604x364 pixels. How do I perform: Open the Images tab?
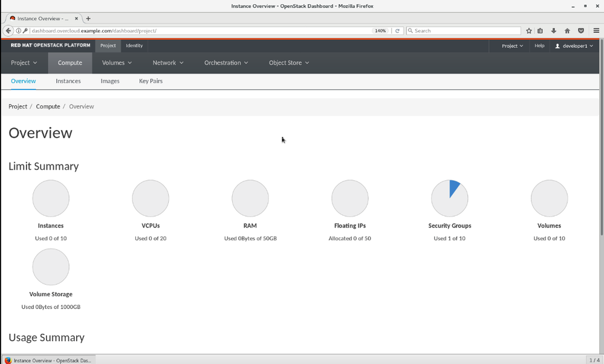tap(110, 81)
